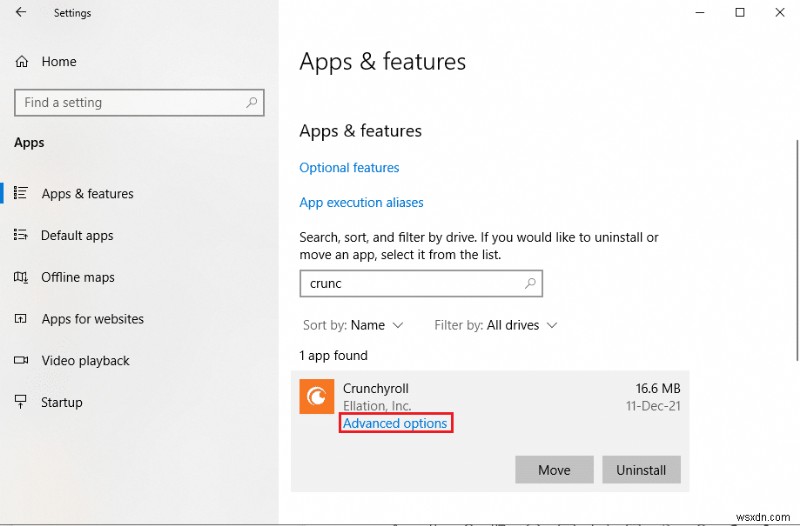Open the Optional features link
The image size is (800, 526).
coord(349,168)
